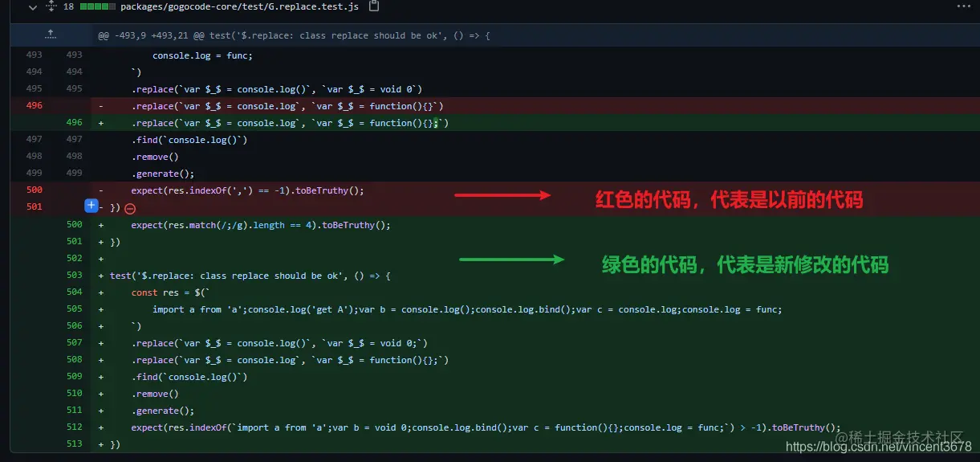The width and height of the screenshot is (980, 462).
Task: Select old line number 500 on red row
Action: [35, 190]
